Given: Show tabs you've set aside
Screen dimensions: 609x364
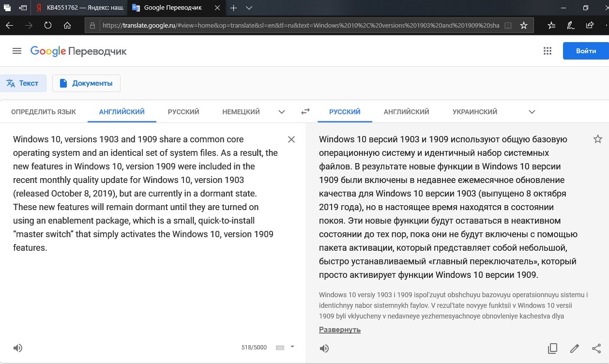Looking at the screenshot, I should tap(7, 8).
